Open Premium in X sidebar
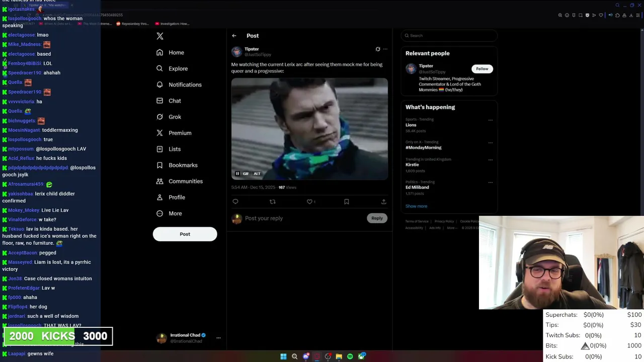Viewport: 644px width, 362px height. 174,133
